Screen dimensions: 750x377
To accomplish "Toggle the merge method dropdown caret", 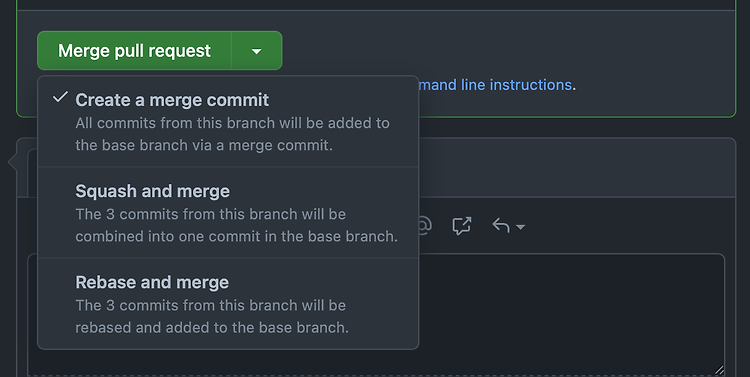I will (257, 51).
